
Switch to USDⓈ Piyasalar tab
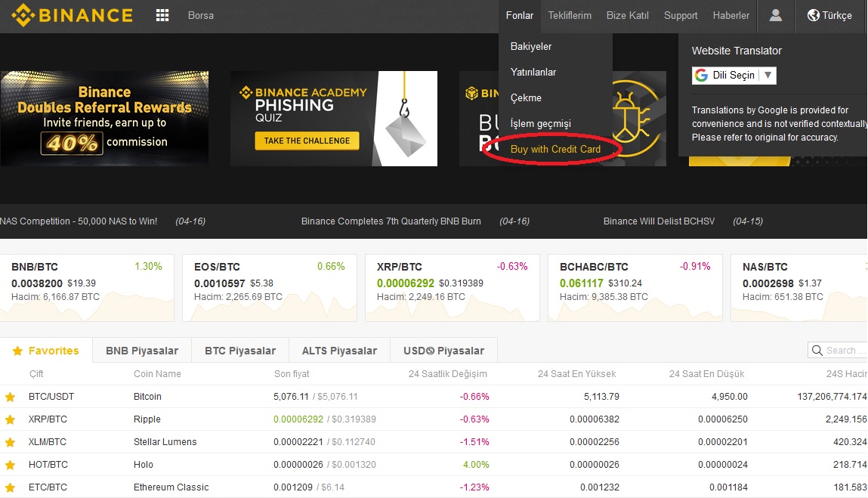click(444, 351)
